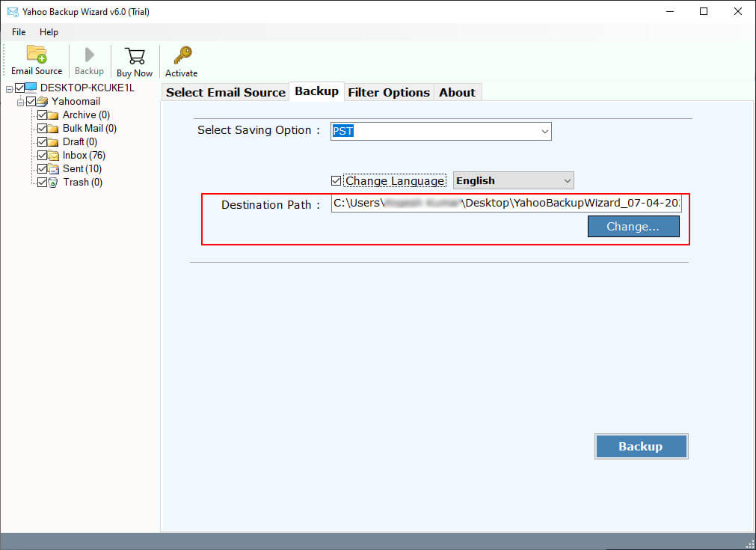
Task: Maximize the Yahoo Backup Wizard window
Action: coord(704,11)
